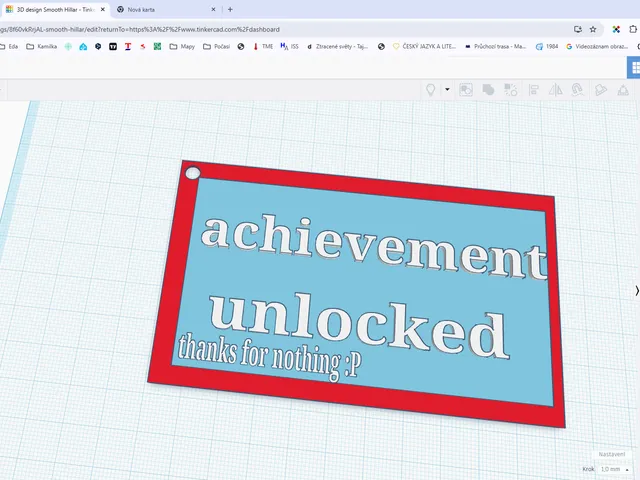Open a new browser tab
The width and height of the screenshot is (640, 480).
230,9
